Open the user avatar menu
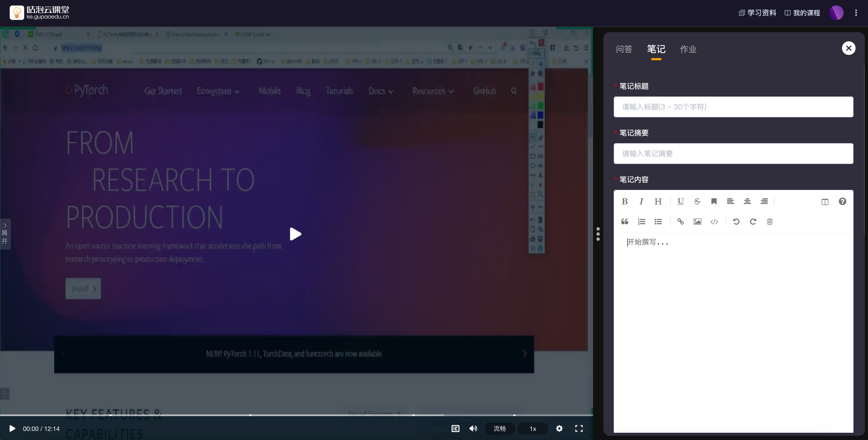This screenshot has width=868, height=440. click(836, 13)
